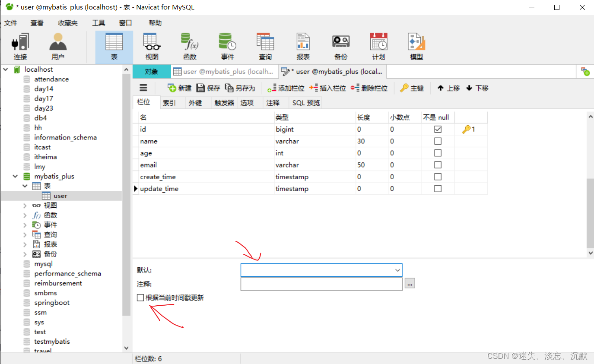Click the localhost connection icon
This screenshot has width=594, height=364.
click(x=17, y=69)
